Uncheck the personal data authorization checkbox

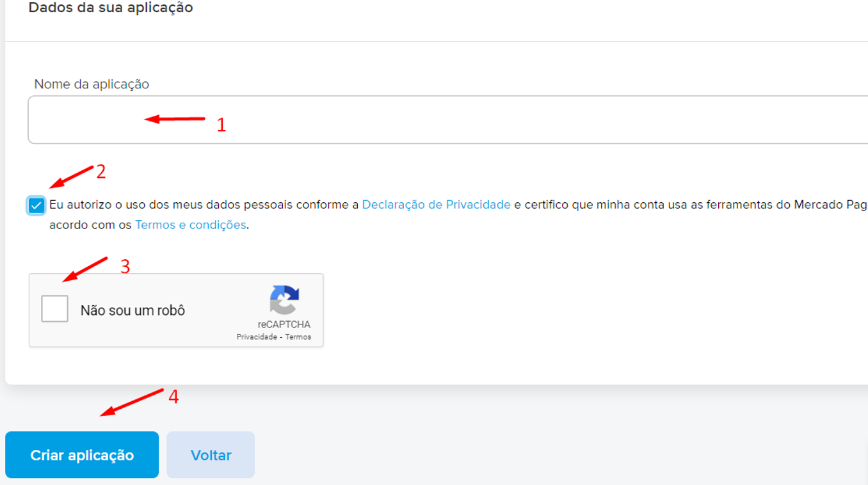pos(36,205)
